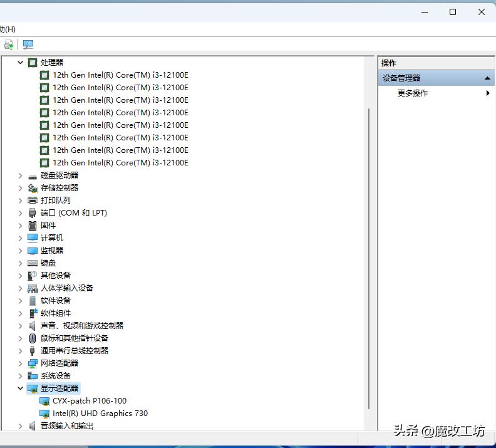Expand the 系统设备 category
The image size is (496, 448).
[20, 376]
